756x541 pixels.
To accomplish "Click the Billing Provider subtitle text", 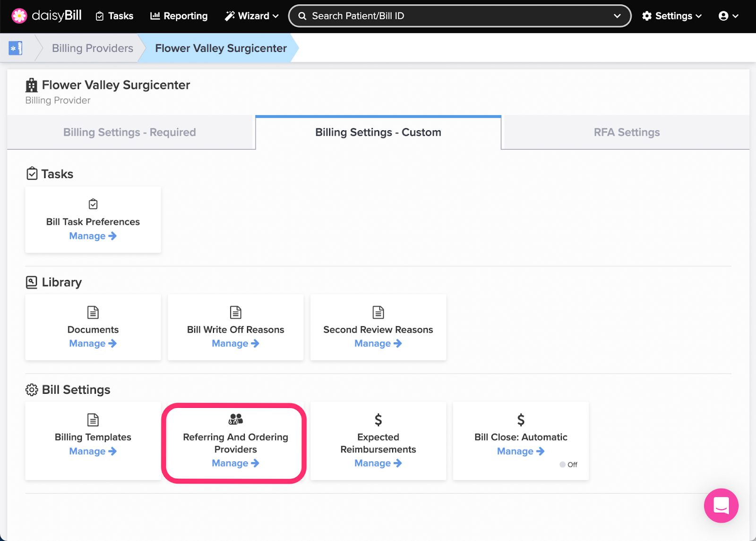I will (58, 101).
